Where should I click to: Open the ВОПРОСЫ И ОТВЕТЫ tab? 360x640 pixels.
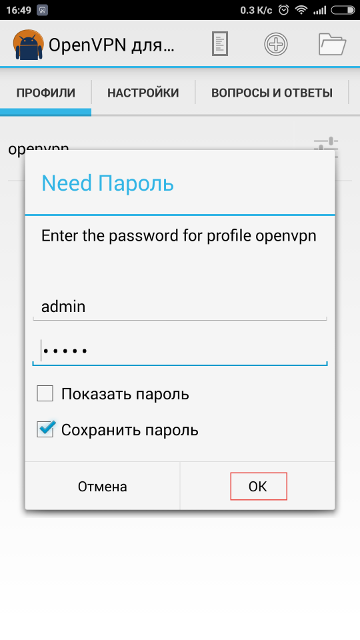(x=272, y=93)
